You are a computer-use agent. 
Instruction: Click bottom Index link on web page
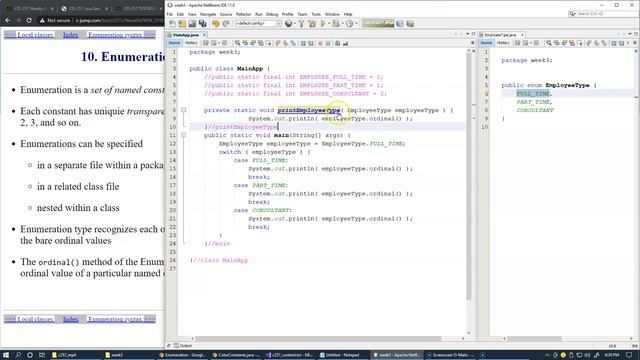(x=70, y=319)
